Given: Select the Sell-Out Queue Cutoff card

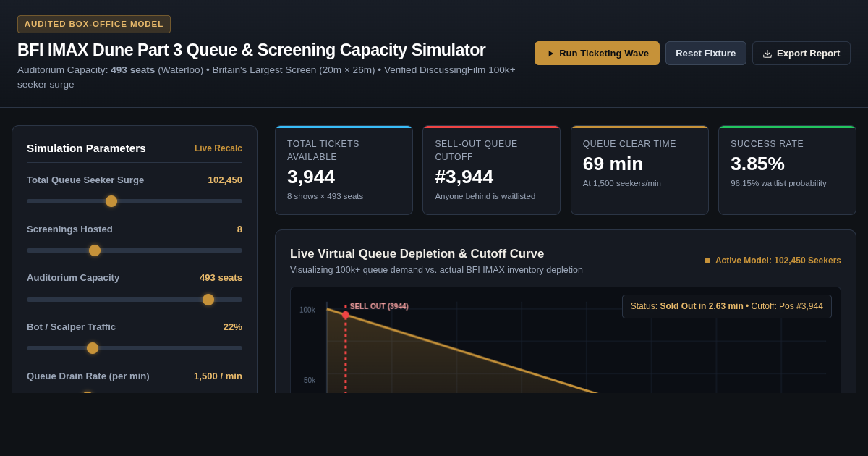Looking at the screenshot, I should coord(491,170).
